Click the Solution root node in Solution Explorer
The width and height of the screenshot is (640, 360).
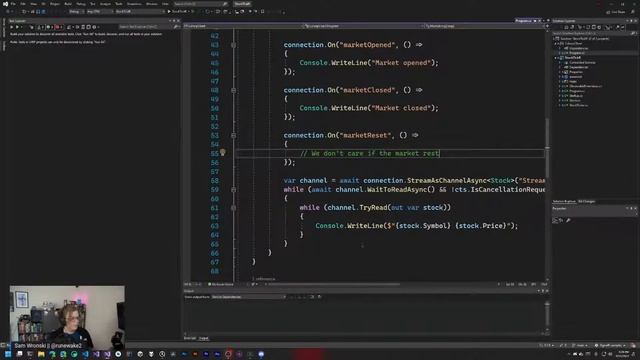pyautogui.click(x=584, y=38)
